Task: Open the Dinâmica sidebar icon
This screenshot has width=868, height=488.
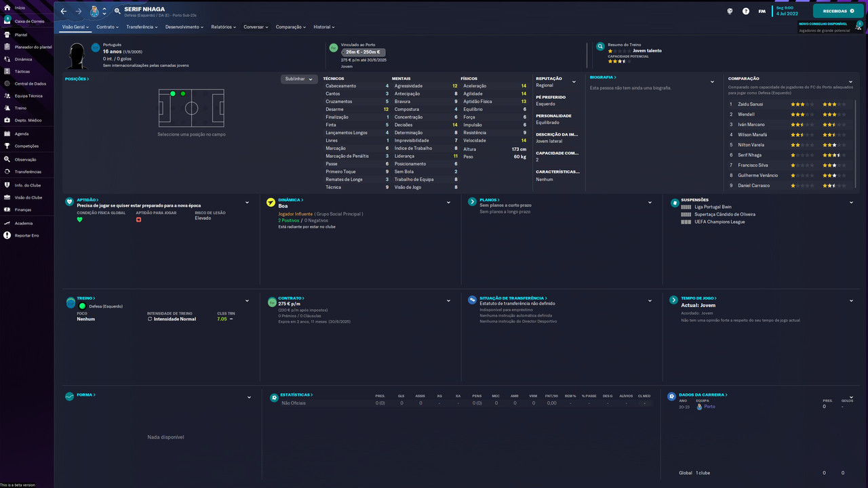Action: point(7,59)
